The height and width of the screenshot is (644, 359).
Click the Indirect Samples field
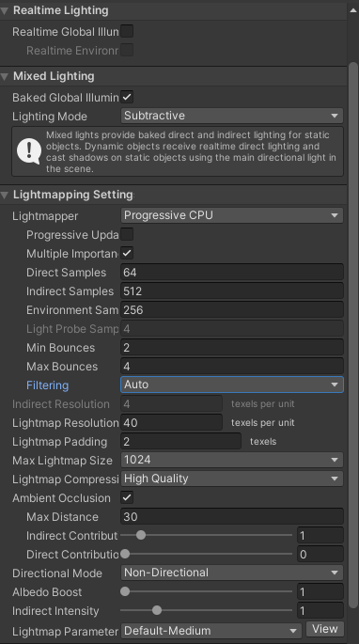click(232, 291)
